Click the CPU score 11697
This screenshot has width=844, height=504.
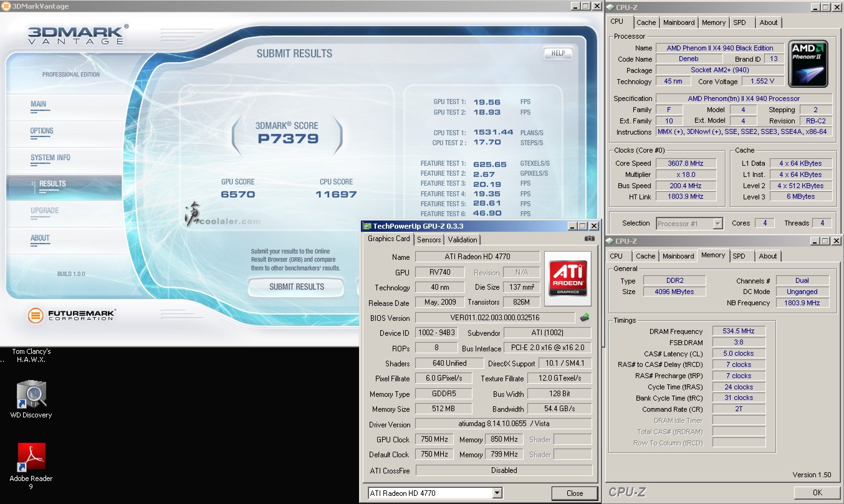336,194
